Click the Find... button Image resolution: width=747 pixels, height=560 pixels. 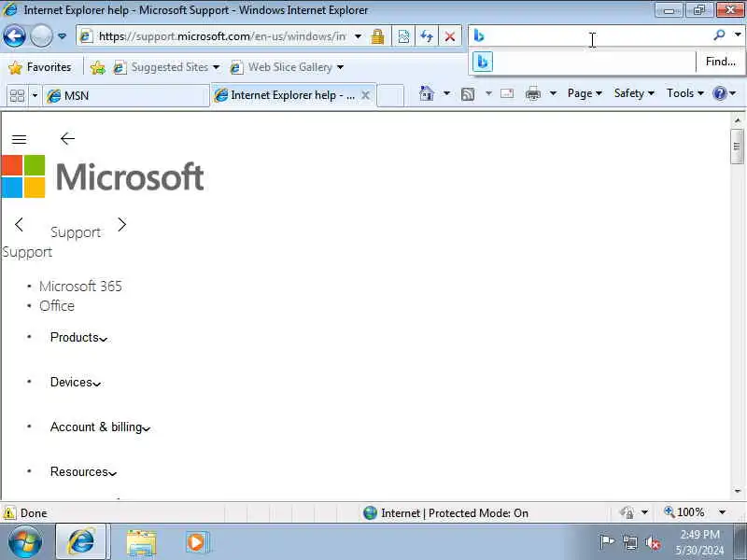(x=720, y=62)
